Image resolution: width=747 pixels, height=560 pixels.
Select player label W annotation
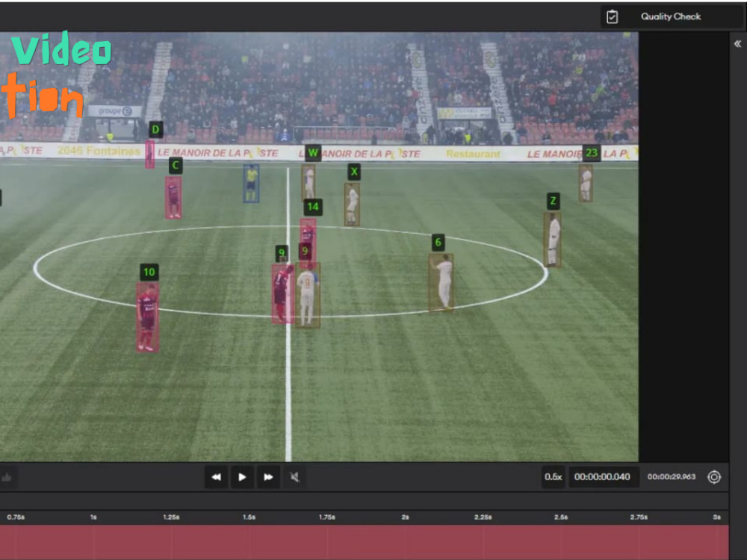point(313,153)
